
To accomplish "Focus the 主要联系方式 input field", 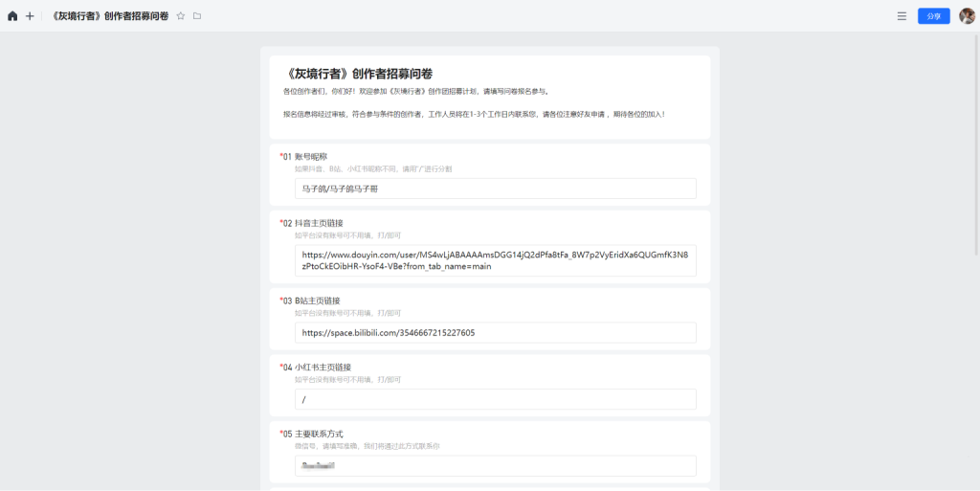I will (x=495, y=465).
